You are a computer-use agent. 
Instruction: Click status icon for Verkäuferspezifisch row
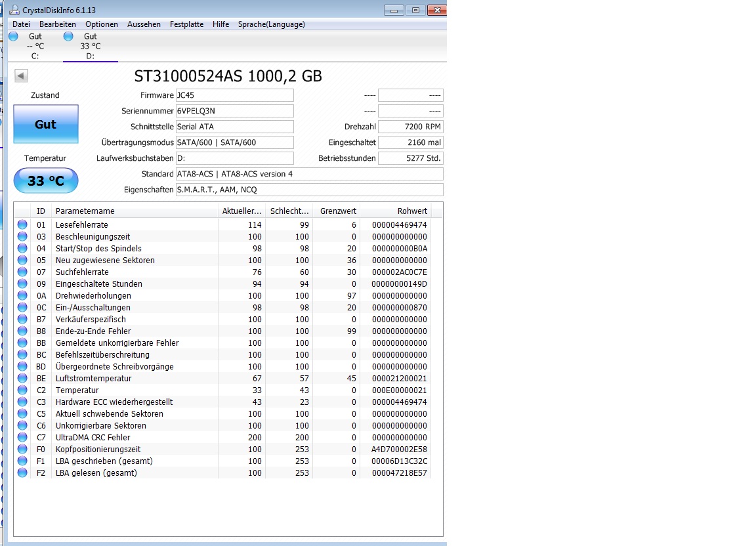(x=22, y=319)
